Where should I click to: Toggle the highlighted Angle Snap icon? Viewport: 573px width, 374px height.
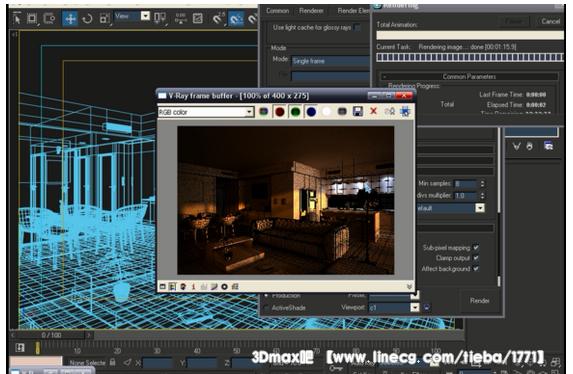coord(236,18)
